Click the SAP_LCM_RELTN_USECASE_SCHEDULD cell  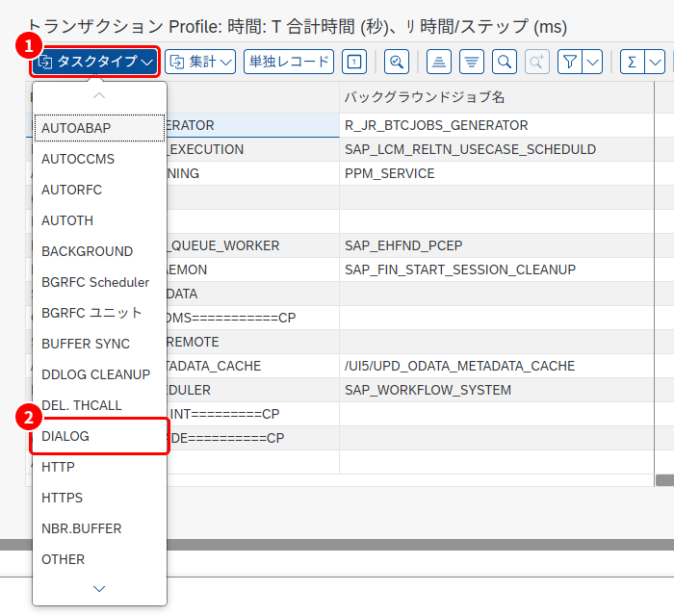[497, 149]
